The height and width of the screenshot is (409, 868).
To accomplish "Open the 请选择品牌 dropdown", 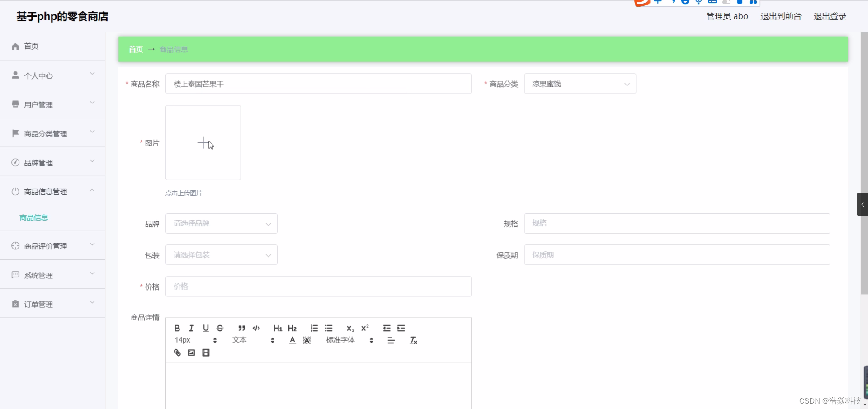I will point(221,223).
